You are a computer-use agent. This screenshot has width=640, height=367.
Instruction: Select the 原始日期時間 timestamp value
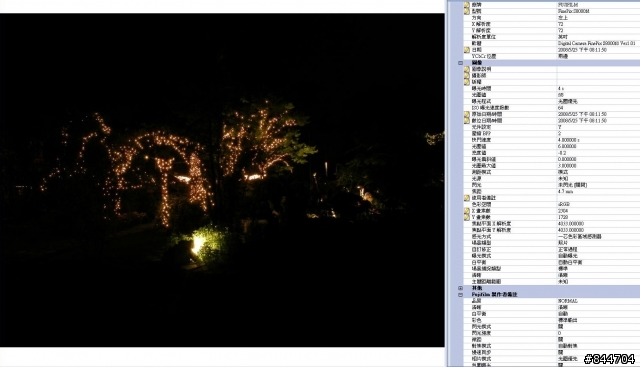tap(582, 114)
